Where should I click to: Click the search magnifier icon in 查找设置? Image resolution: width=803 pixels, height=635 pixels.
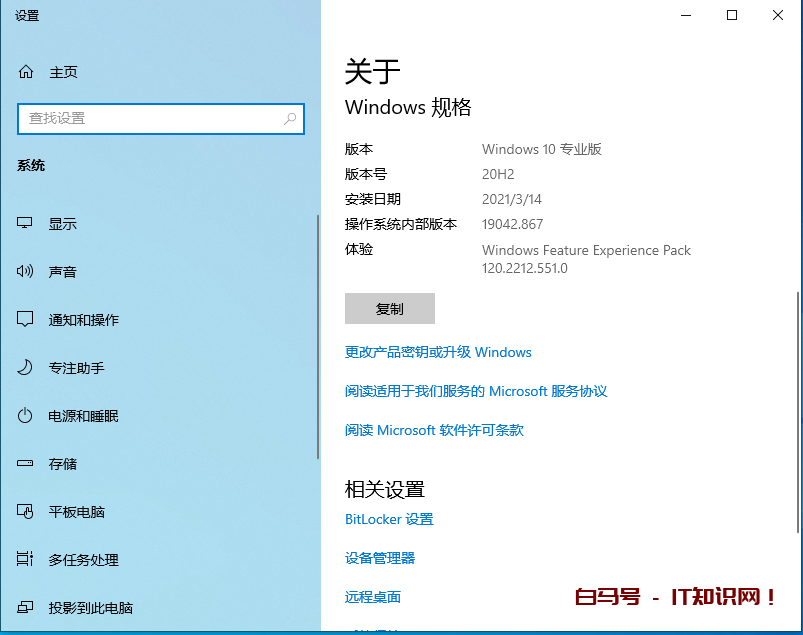coord(290,118)
